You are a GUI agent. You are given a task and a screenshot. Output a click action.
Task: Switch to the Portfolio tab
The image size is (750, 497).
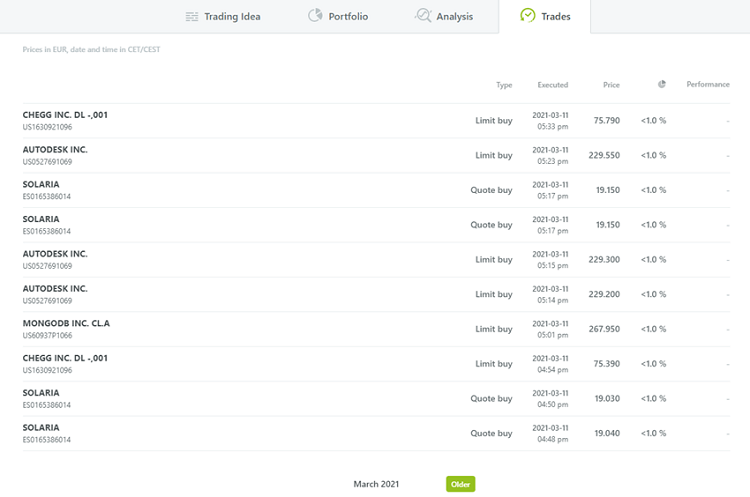338,16
